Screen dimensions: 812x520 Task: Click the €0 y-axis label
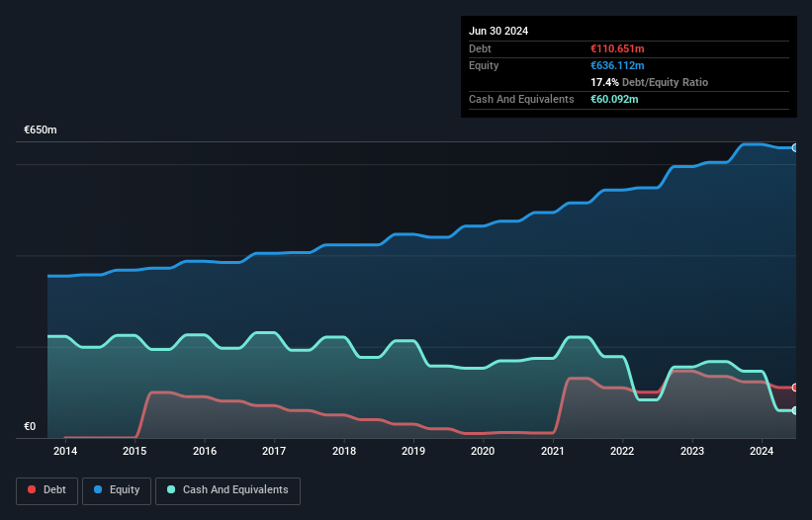click(30, 427)
